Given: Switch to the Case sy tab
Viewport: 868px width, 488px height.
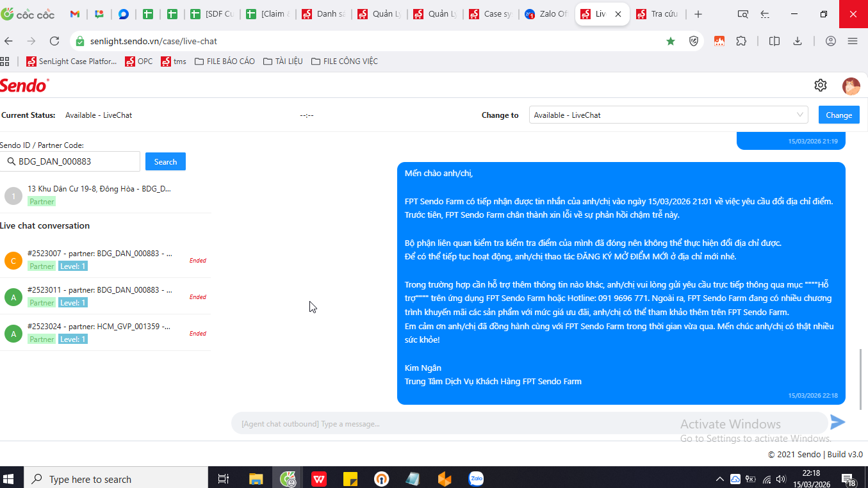Looking at the screenshot, I should click(x=491, y=14).
